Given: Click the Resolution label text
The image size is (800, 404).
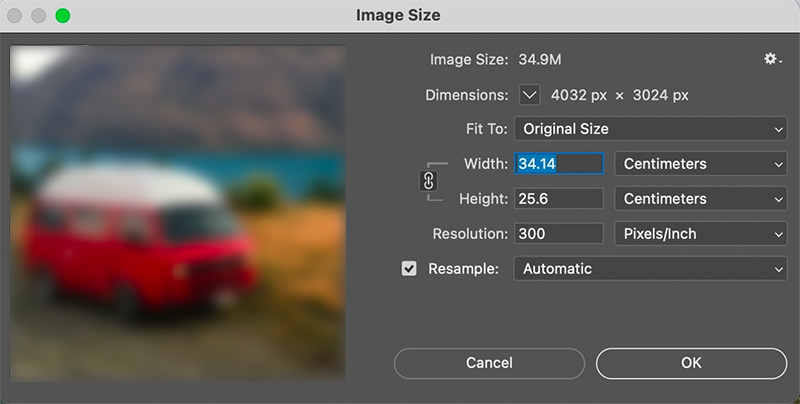Looking at the screenshot, I should [469, 234].
